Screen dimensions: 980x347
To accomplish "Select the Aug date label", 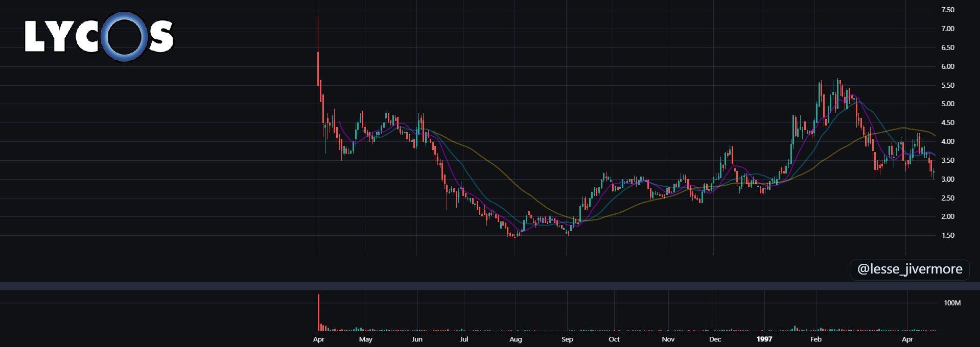I will tap(516, 339).
